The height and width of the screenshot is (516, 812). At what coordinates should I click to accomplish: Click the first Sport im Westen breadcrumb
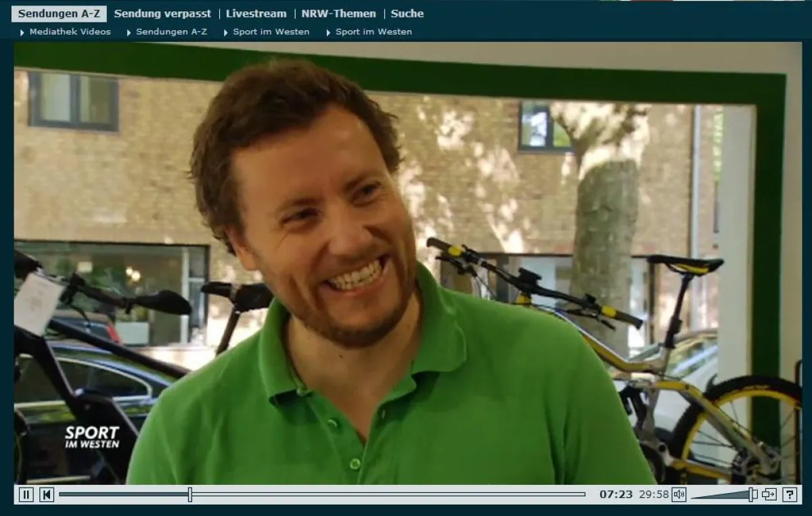tap(271, 32)
